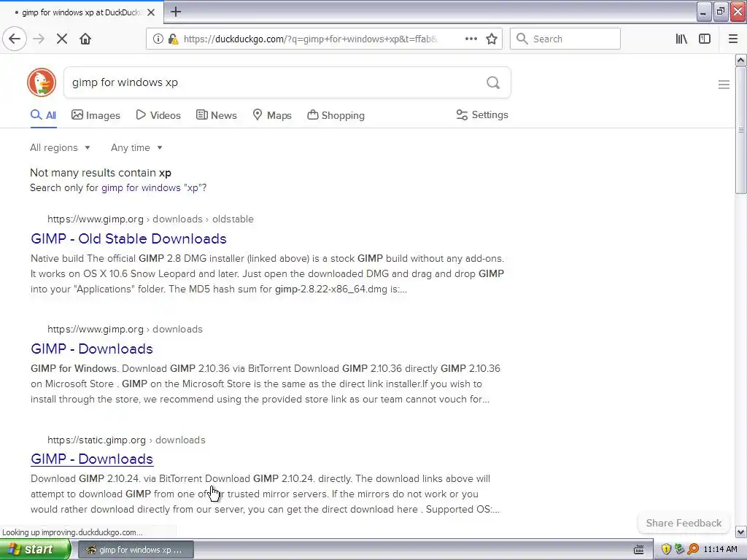747x560 pixels.
Task: Open the Windows Start menu
Action: 34,550
